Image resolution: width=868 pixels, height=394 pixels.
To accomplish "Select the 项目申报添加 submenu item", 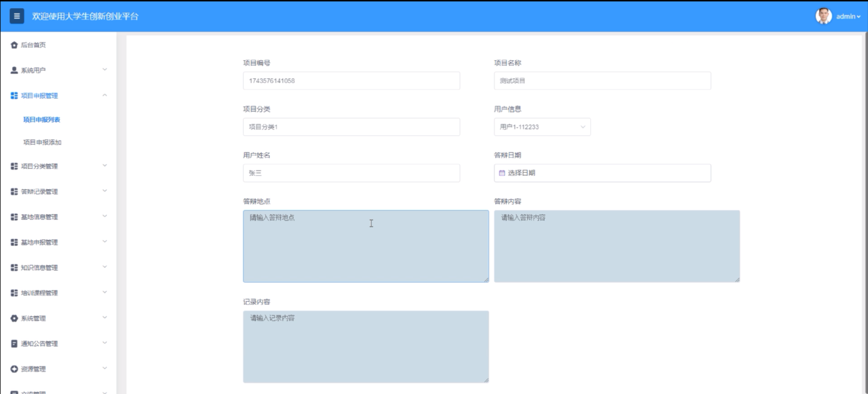I will (42, 142).
